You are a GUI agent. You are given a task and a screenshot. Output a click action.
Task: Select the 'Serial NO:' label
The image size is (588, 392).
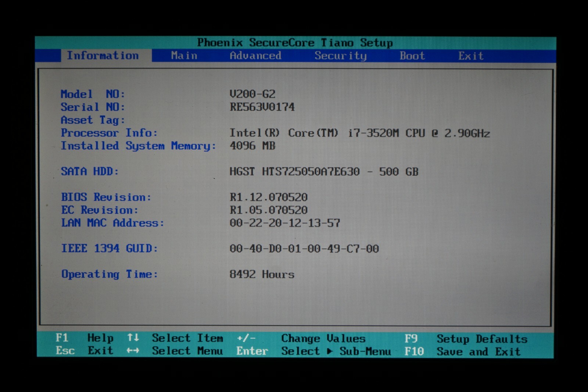[93, 107]
